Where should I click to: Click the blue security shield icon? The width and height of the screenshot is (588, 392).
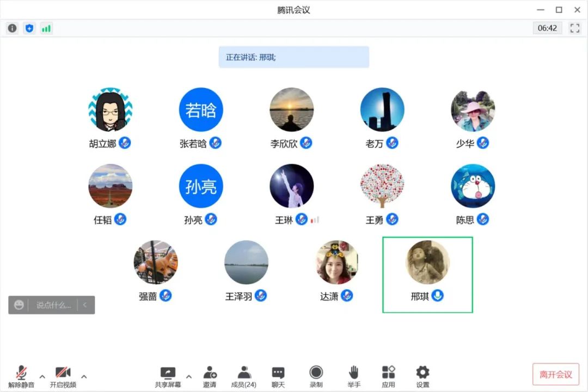click(29, 28)
